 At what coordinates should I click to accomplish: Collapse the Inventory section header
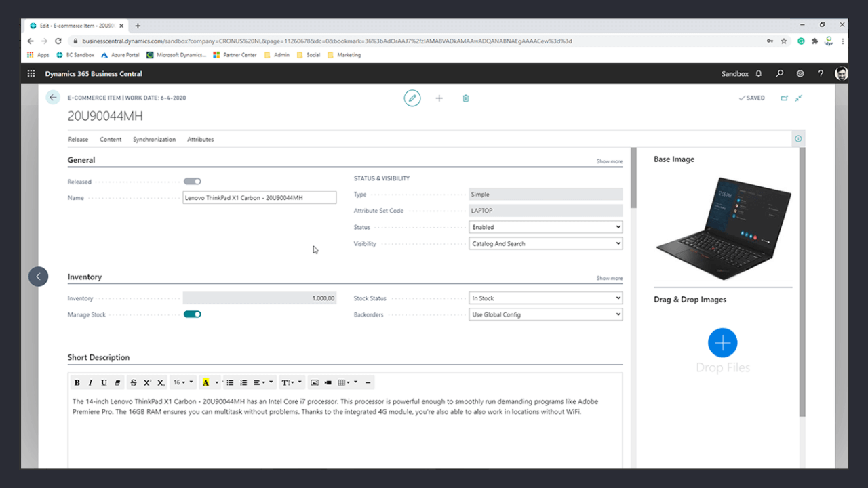click(x=85, y=277)
